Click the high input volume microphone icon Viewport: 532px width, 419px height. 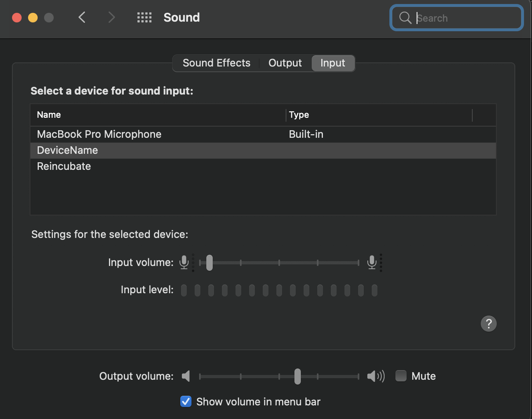(372, 262)
